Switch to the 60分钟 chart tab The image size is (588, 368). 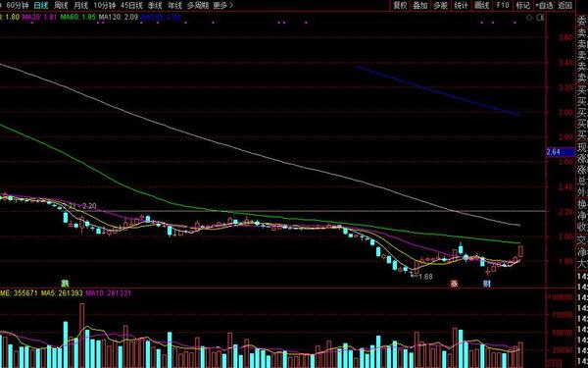(18, 5)
